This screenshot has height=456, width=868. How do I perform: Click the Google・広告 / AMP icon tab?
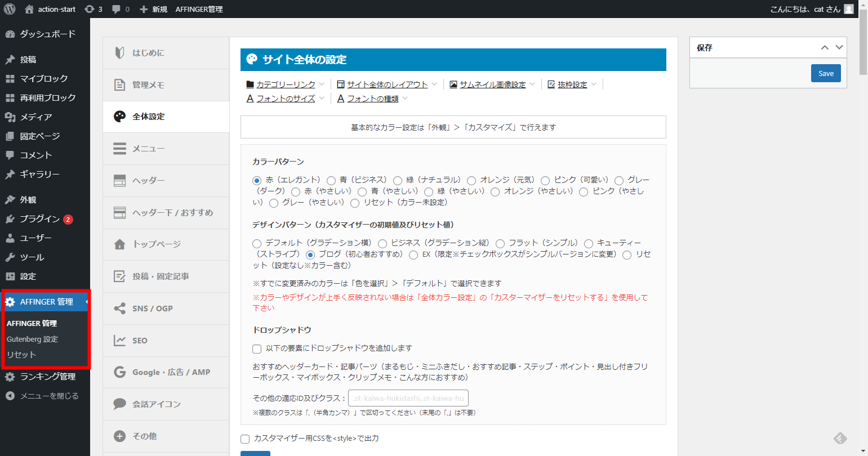pyautogui.click(x=119, y=372)
